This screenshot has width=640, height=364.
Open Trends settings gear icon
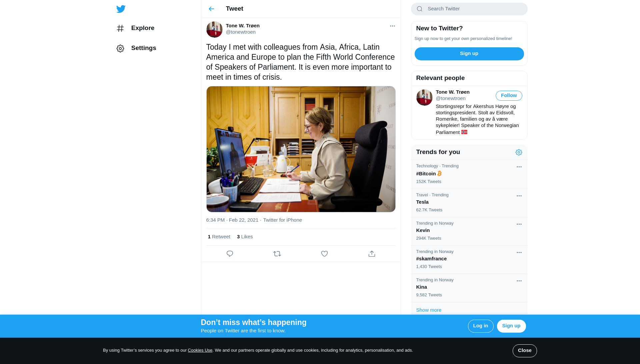(x=519, y=152)
